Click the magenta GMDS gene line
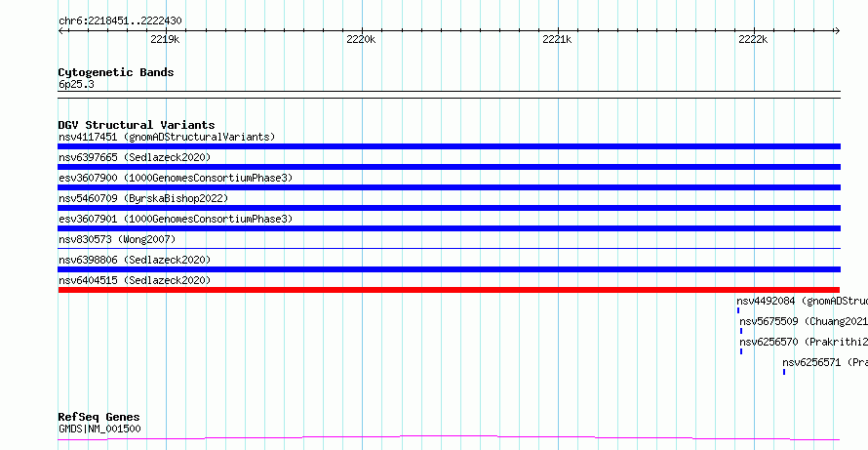This screenshot has width=868, height=450. (449, 438)
